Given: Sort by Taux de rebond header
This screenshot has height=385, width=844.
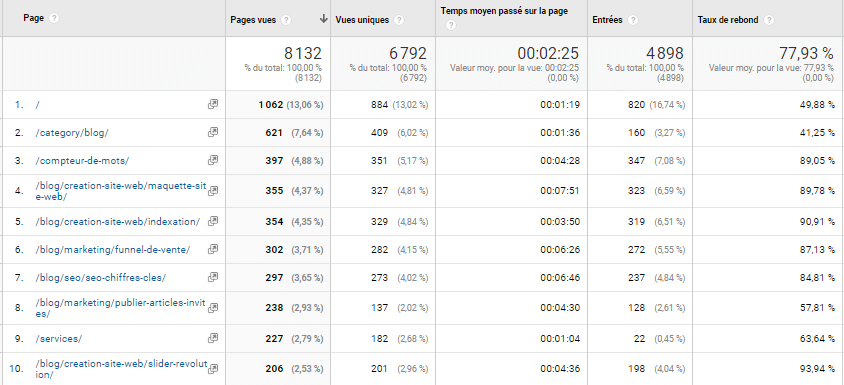Looking at the screenshot, I should point(728,20).
